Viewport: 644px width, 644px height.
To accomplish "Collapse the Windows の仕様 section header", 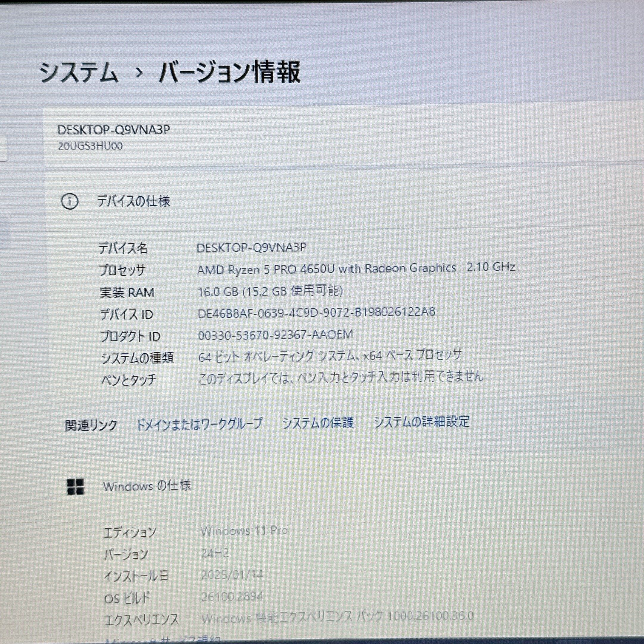I will coord(147,486).
